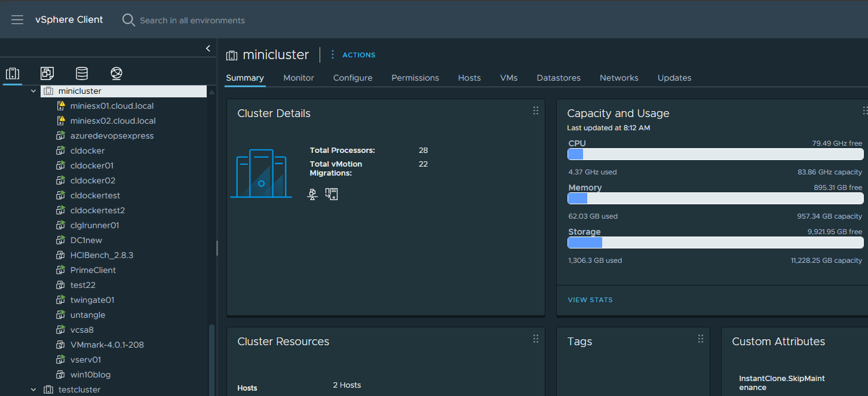The height and width of the screenshot is (396, 868).
Task: Collapse the minicluster tree node
Action: click(x=33, y=91)
